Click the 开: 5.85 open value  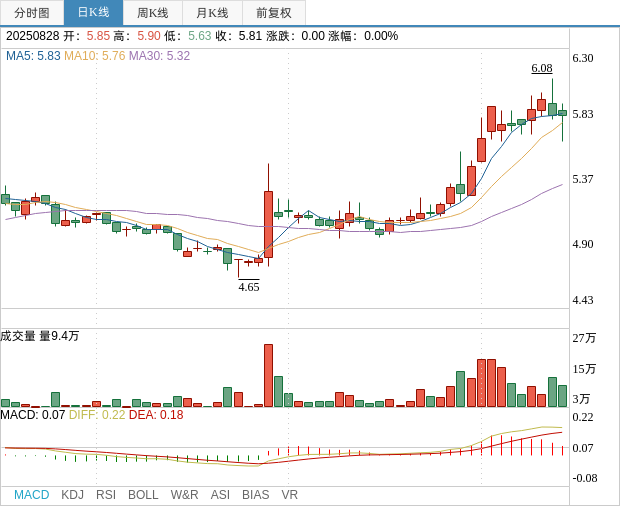[86, 36]
